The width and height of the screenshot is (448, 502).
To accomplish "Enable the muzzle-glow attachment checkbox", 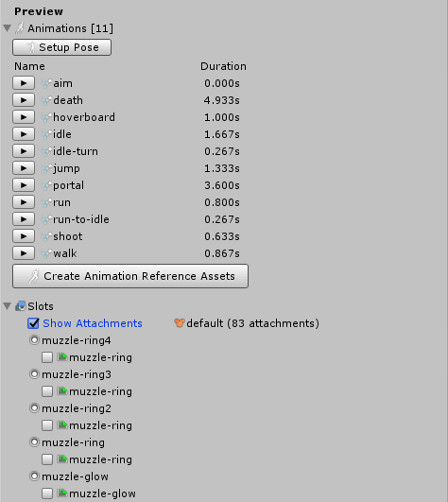I will pyautogui.click(x=47, y=493).
